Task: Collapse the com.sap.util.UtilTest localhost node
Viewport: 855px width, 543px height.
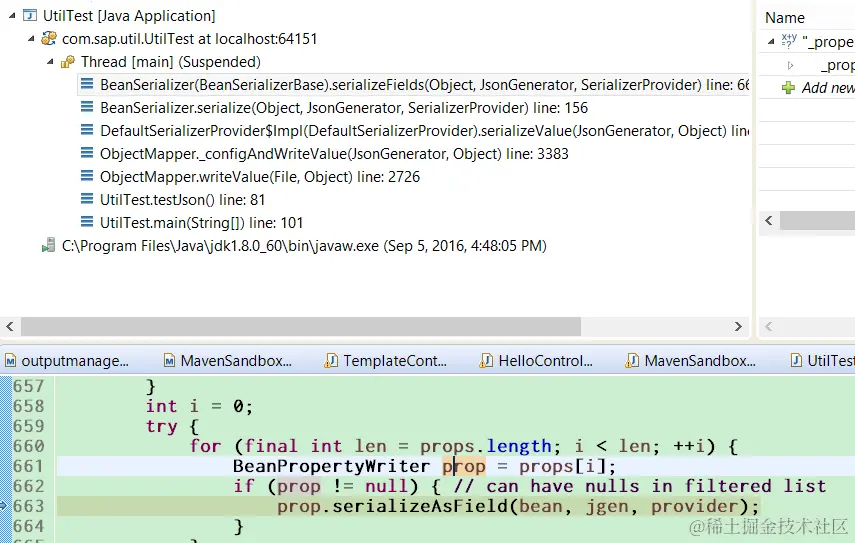Action: (31, 39)
